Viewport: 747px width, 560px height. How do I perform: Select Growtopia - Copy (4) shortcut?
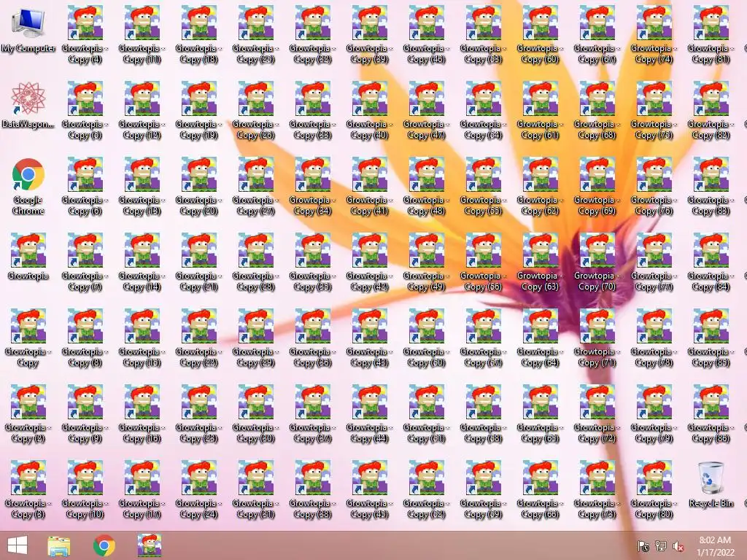pyautogui.click(x=85, y=35)
